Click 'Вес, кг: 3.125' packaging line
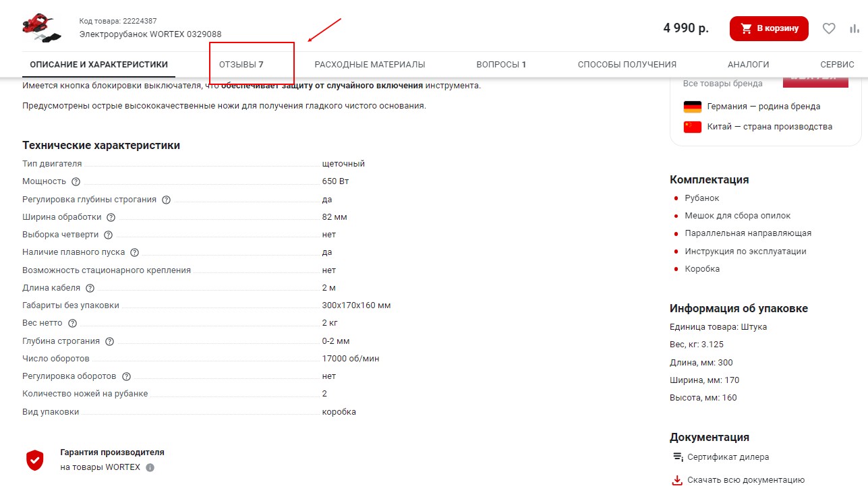Viewport: 868px width, 501px height. 697,345
